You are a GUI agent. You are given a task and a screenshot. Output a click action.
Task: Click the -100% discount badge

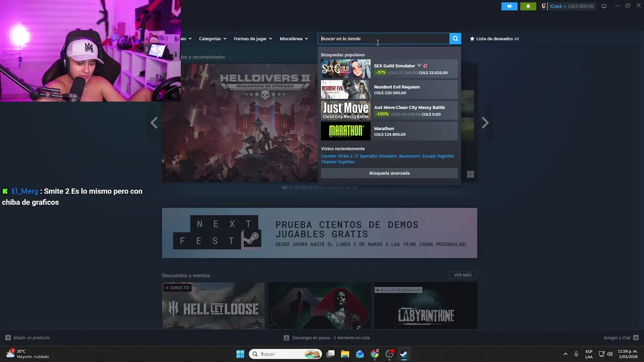click(x=382, y=114)
